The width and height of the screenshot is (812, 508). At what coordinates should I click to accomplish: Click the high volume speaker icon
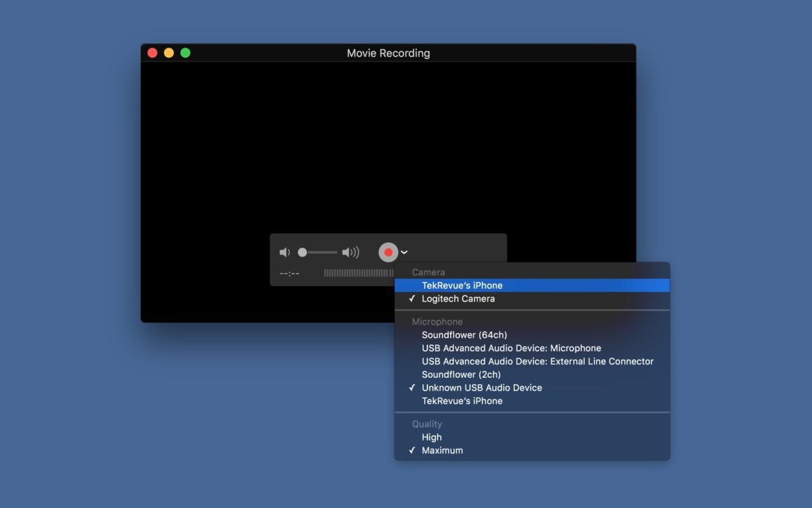350,253
